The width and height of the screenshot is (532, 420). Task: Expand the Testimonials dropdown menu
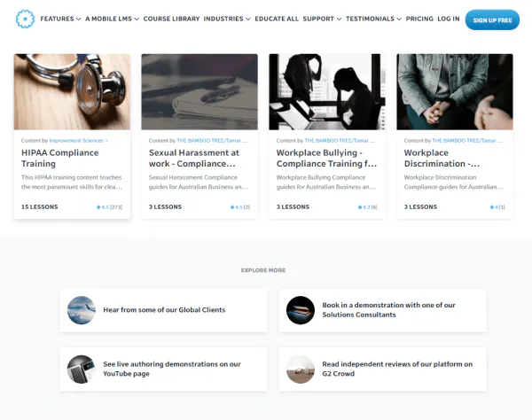pos(373,19)
